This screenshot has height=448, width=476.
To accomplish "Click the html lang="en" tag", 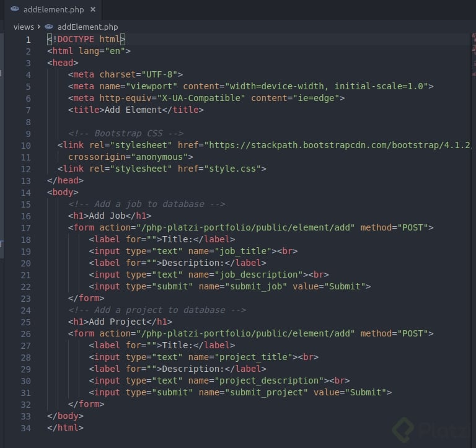I will point(89,51).
